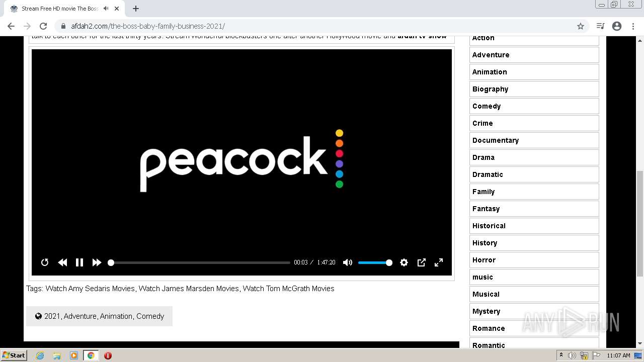Open Biography category in sidebar
Image resolution: width=644 pixels, height=362 pixels.
pyautogui.click(x=534, y=89)
